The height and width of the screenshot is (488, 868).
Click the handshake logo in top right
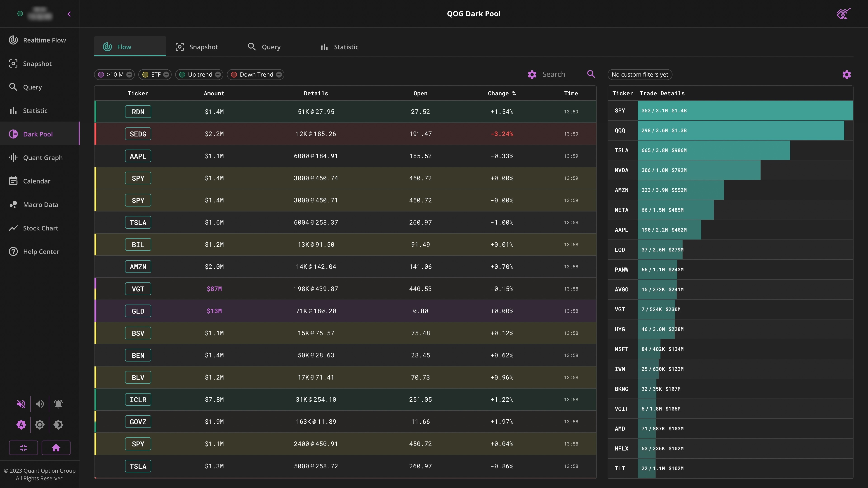(843, 14)
